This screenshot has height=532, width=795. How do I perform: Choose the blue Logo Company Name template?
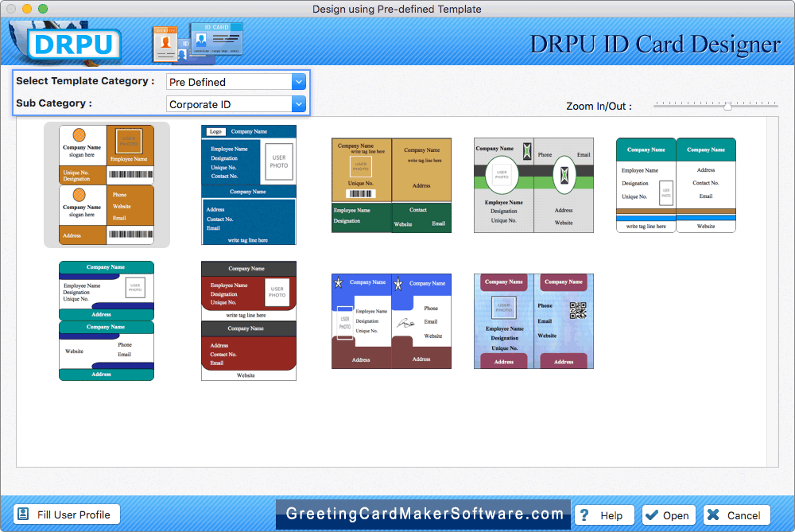pyautogui.click(x=248, y=185)
